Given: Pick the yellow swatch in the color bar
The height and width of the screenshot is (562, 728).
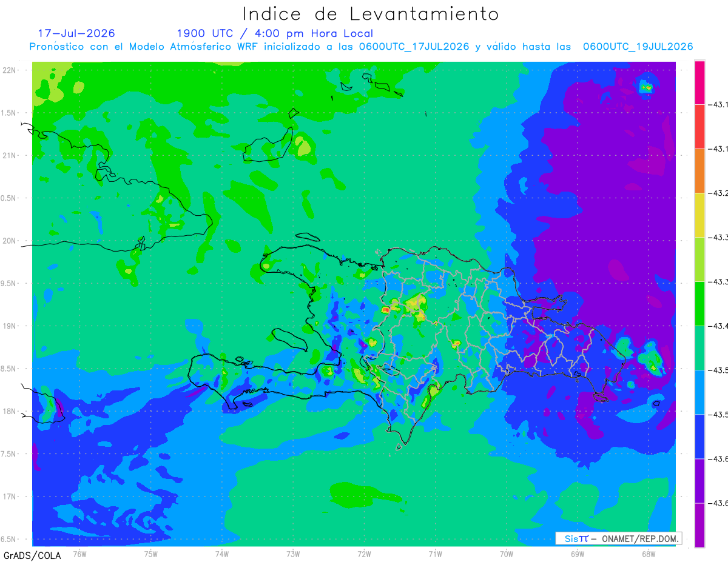Looking at the screenshot, I should click(699, 215).
